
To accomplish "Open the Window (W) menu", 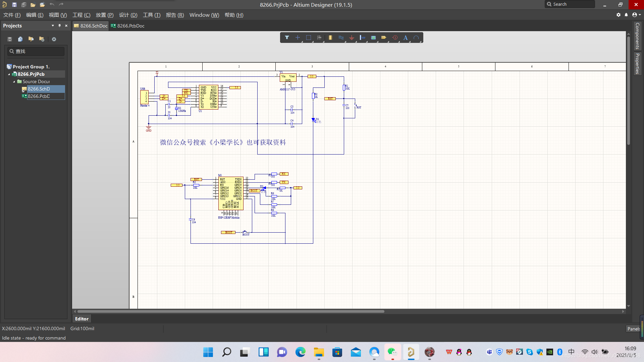I will point(204,15).
